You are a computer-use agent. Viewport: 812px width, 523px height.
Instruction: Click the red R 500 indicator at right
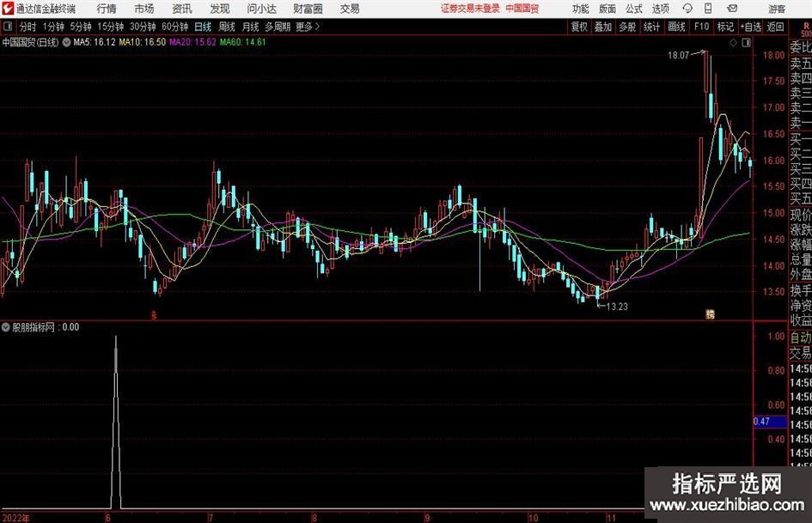pyautogui.click(x=806, y=29)
